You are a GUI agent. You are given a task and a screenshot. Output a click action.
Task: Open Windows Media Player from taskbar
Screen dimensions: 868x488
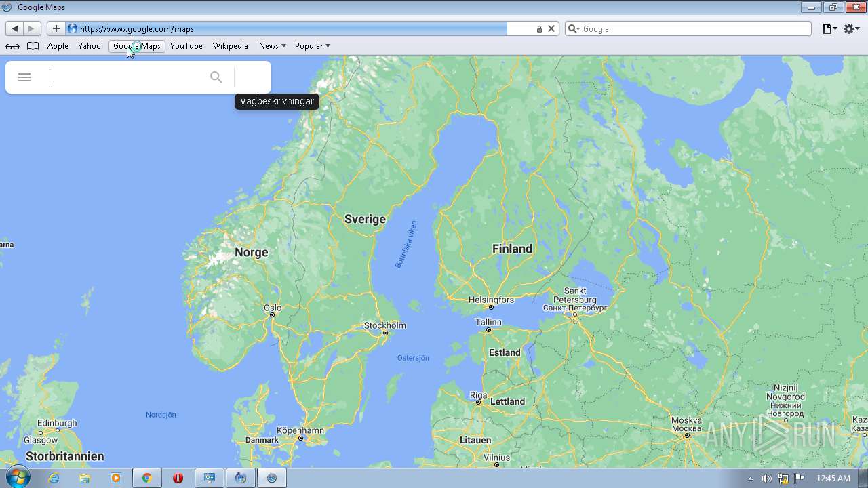(116, 478)
